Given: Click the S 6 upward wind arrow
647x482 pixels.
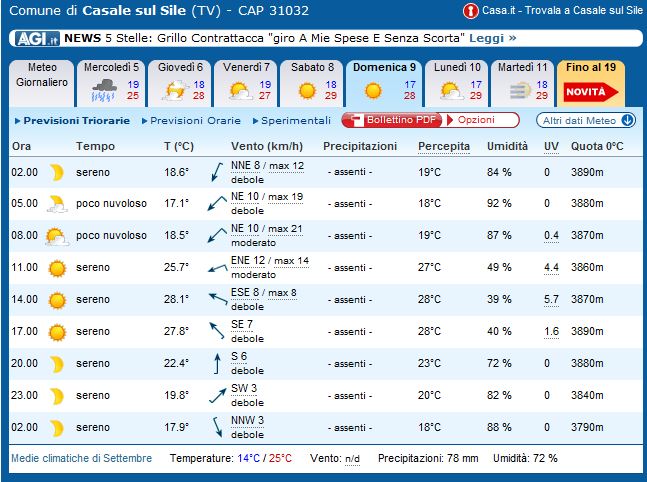Looking at the screenshot, I should tap(217, 364).
